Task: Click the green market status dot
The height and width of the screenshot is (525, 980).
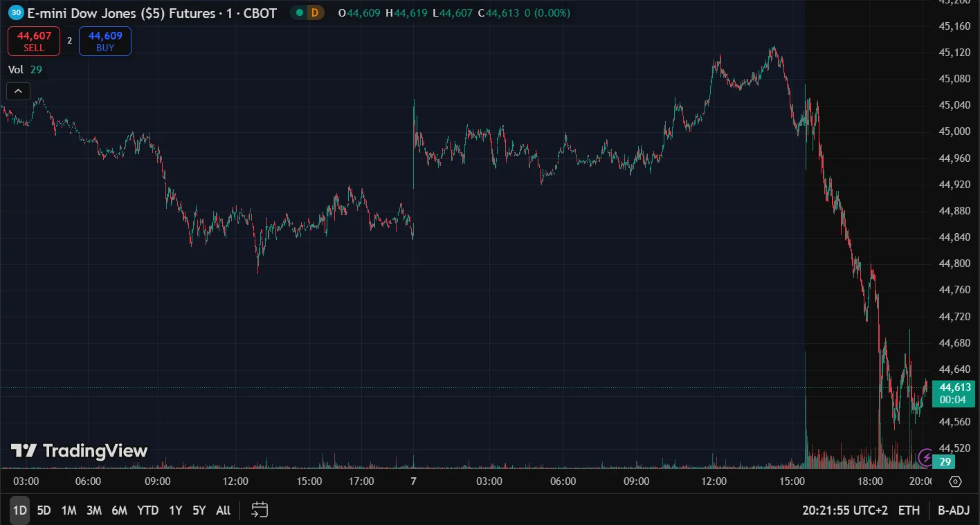Action: (298, 12)
